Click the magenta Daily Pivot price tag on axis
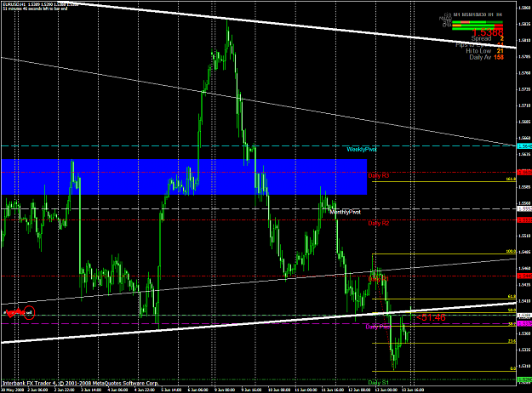The width and height of the screenshot is (532, 393). [524, 324]
